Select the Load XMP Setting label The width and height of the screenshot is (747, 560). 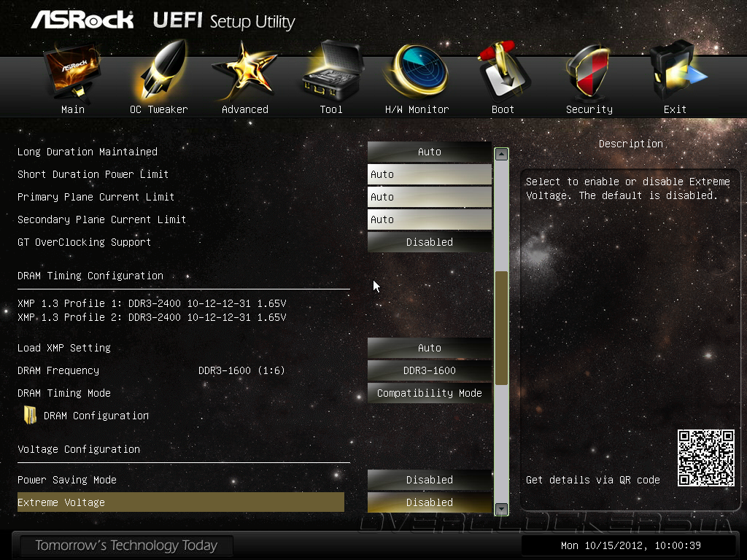click(x=64, y=348)
